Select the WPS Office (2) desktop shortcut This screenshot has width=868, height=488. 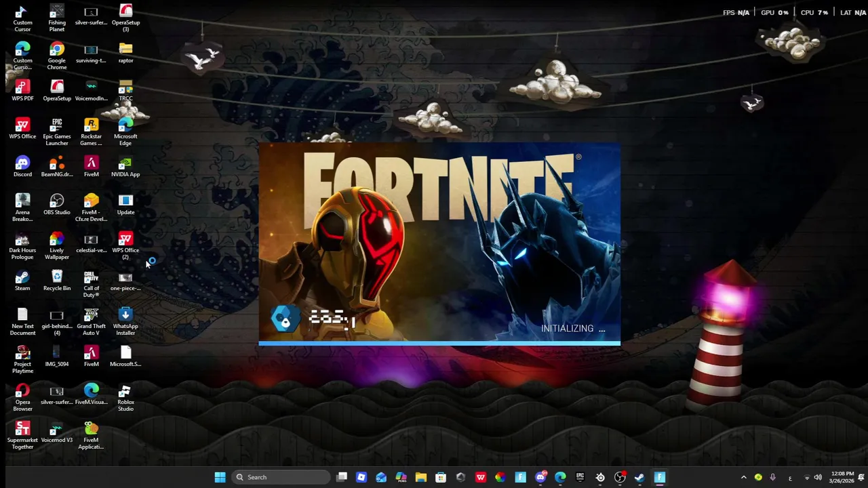(125, 246)
